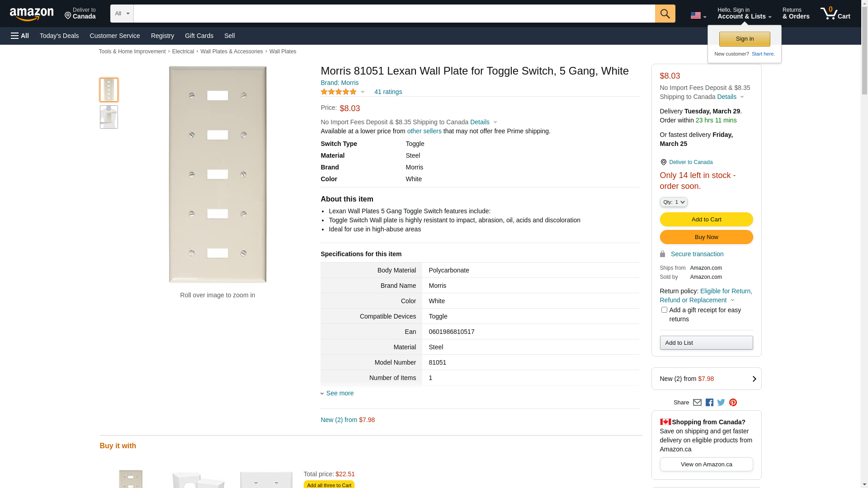This screenshot has height=488, width=868.
Task: Open Today's Deals menu item
Action: (59, 36)
